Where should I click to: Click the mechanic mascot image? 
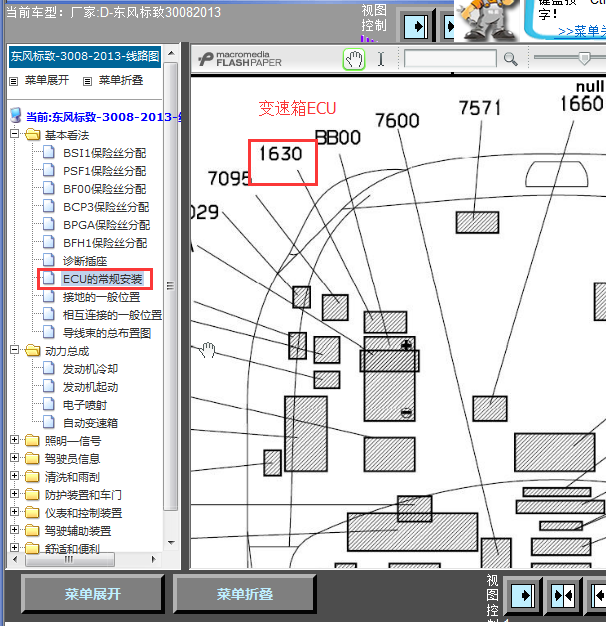coord(486,20)
